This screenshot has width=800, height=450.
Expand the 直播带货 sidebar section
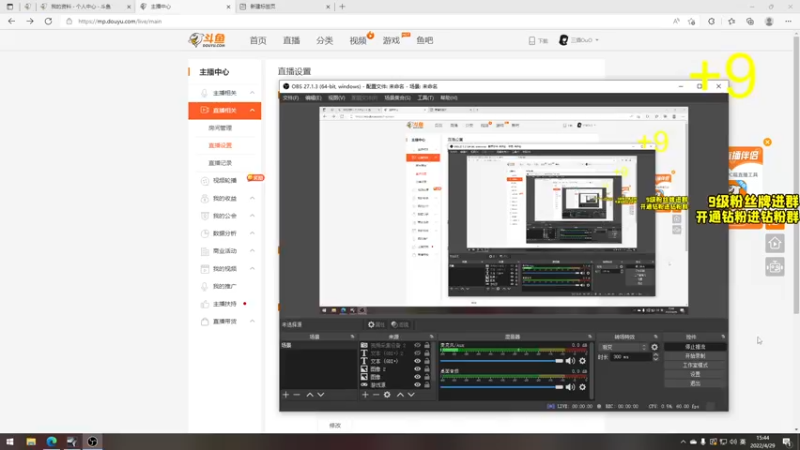coord(252,321)
